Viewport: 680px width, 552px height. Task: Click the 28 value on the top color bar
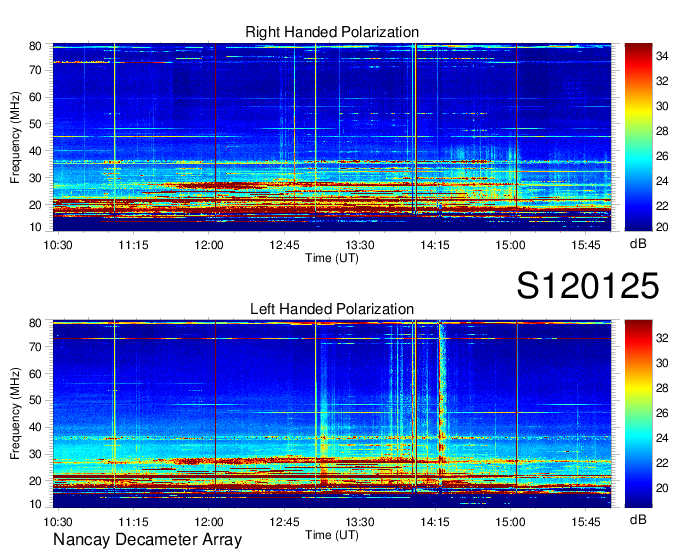coord(662,131)
